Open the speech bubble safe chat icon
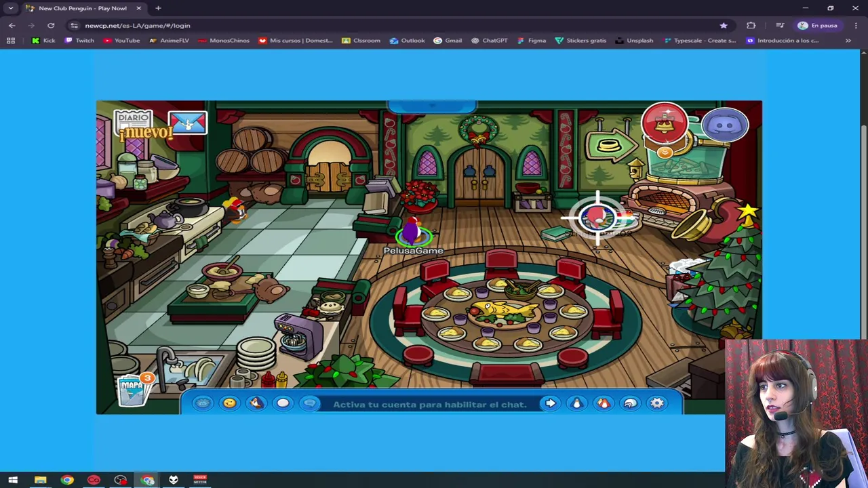The image size is (868, 488). coord(310,403)
